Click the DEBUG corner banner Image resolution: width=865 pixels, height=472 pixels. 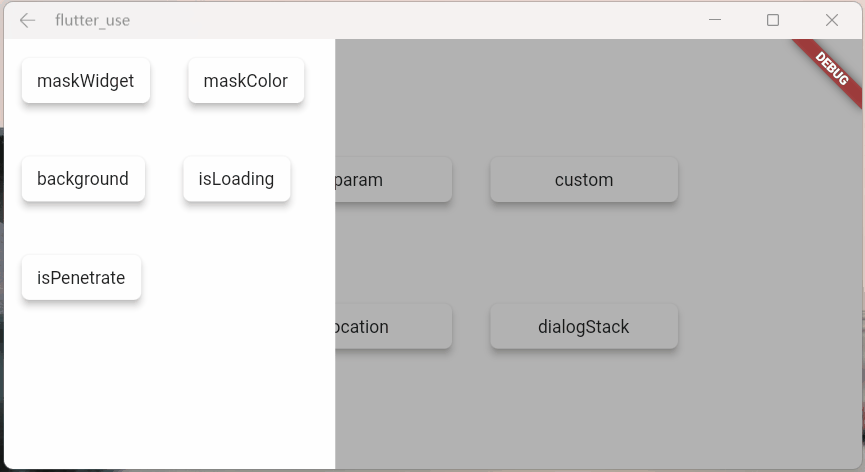click(x=831, y=69)
